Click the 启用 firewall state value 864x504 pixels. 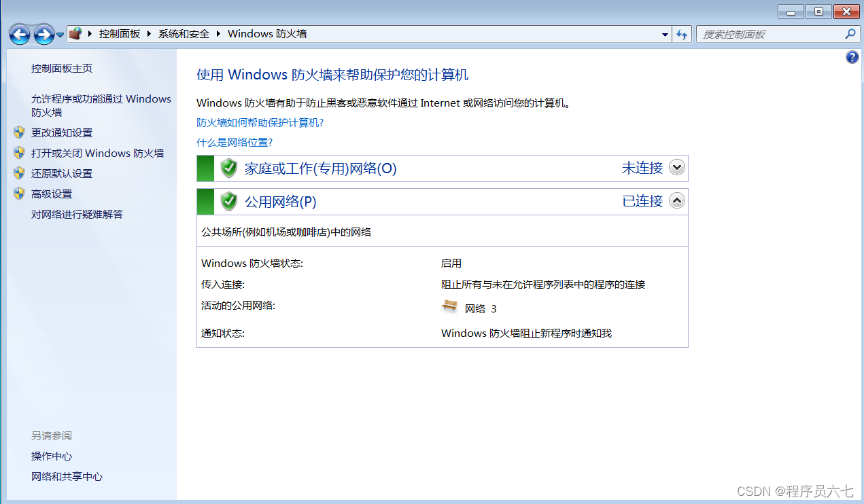451,264
